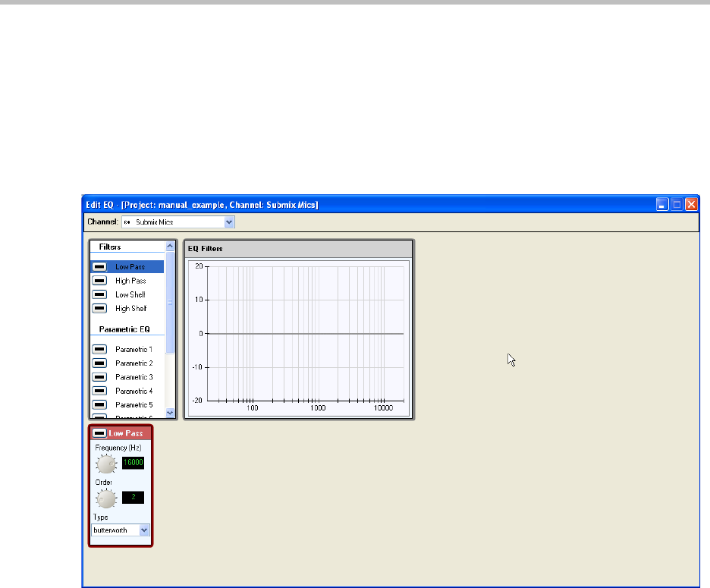710x588 pixels.
Task: Enable the High Pass filter toggle
Action: click(99, 281)
